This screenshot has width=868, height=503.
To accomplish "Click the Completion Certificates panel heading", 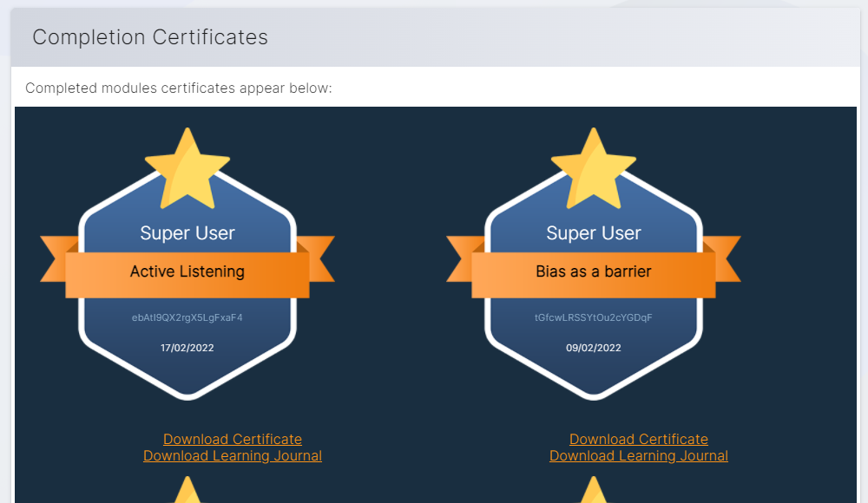I will tap(150, 37).
